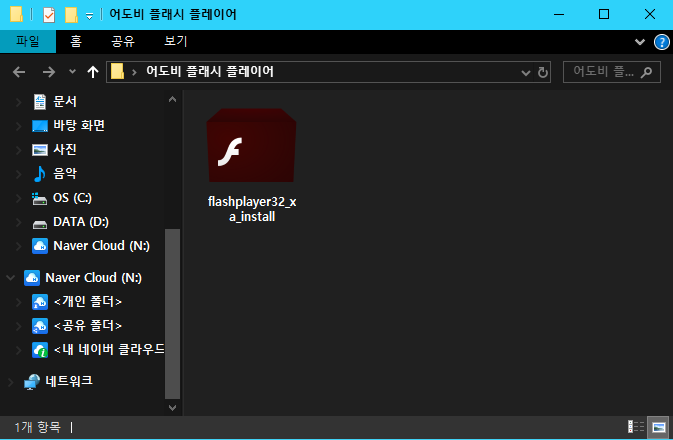Image resolution: width=673 pixels, height=440 pixels.
Task: Click the address bar folder icon
Action: click(x=117, y=71)
